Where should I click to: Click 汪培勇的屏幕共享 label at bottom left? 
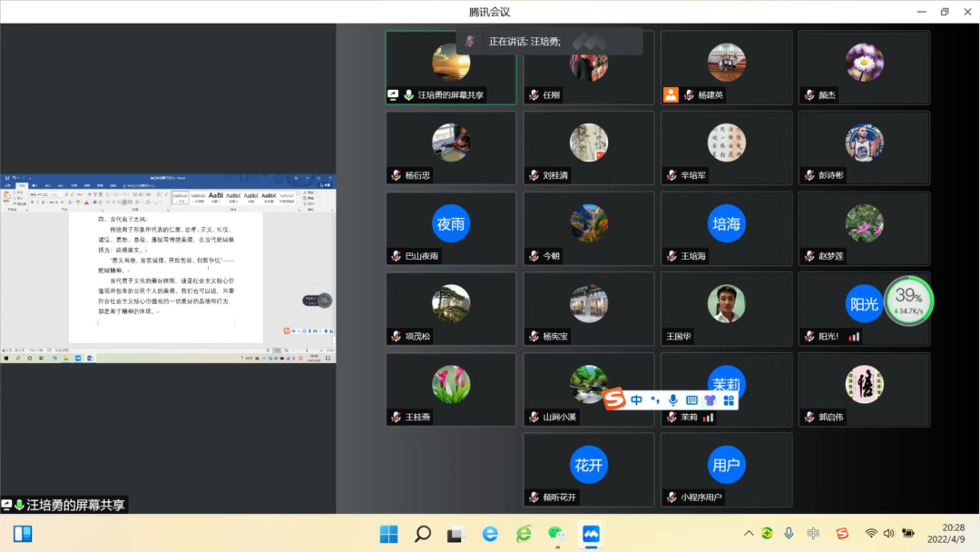(x=64, y=505)
